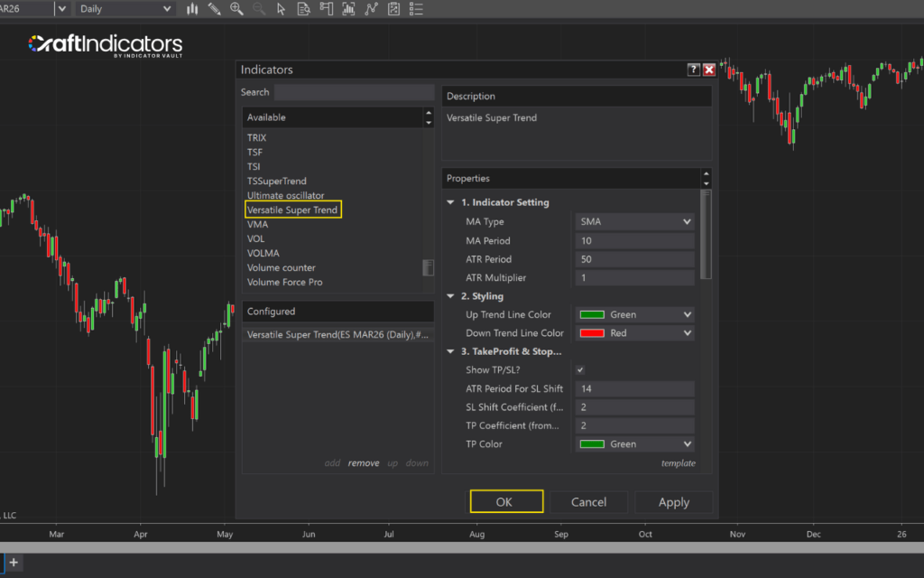Image resolution: width=924 pixels, height=578 pixels.
Task: Toggle the Show TP/SL? checkbox
Action: point(578,369)
